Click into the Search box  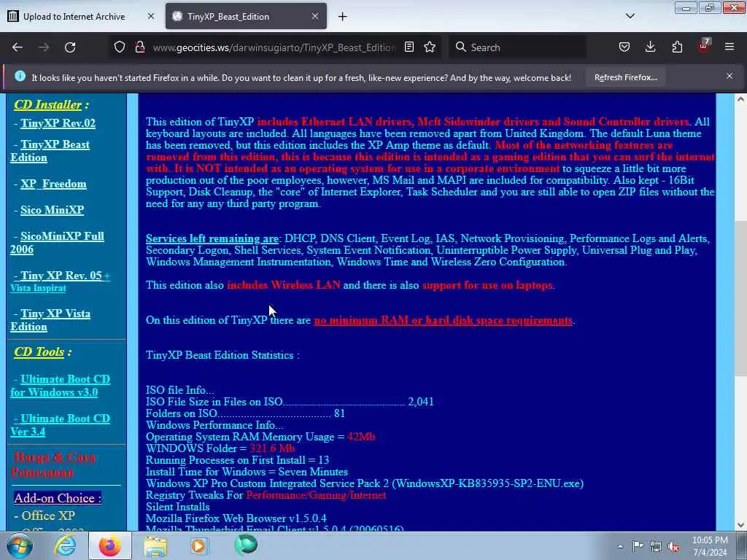pyautogui.click(x=517, y=47)
